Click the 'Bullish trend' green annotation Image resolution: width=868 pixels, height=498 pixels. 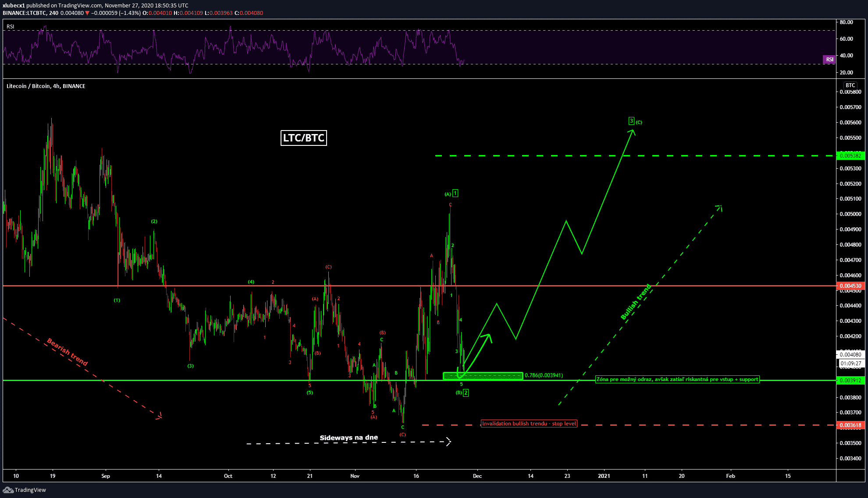click(636, 302)
